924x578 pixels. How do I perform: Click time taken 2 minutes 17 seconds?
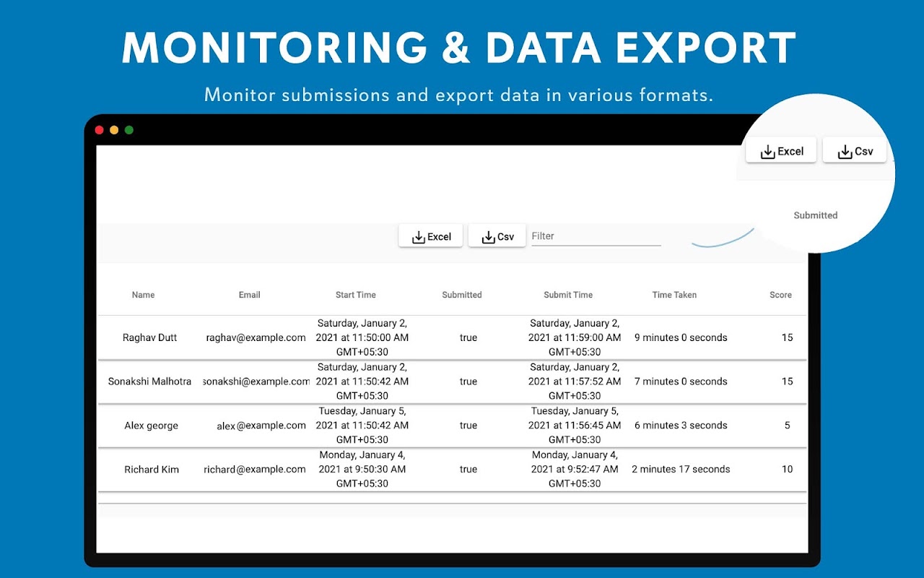[681, 469]
